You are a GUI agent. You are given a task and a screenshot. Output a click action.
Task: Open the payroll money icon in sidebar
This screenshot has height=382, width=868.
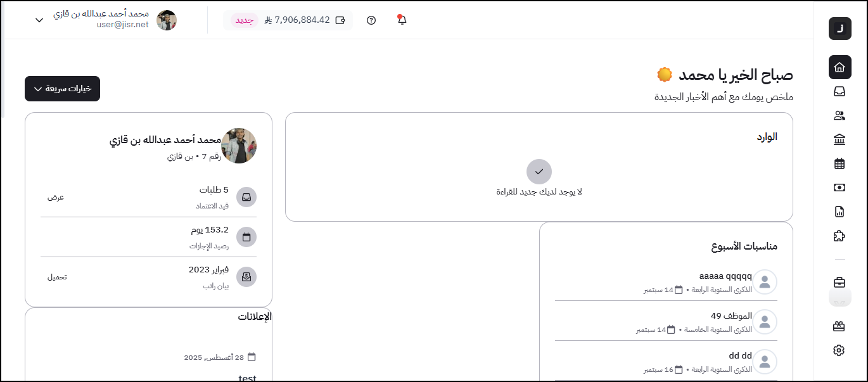click(x=839, y=188)
